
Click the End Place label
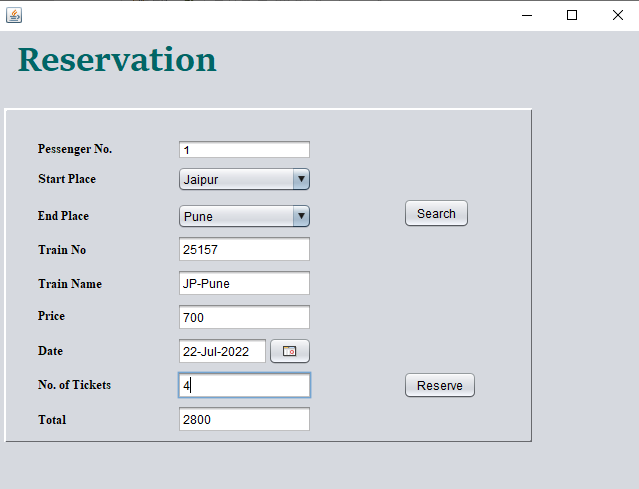tap(63, 216)
